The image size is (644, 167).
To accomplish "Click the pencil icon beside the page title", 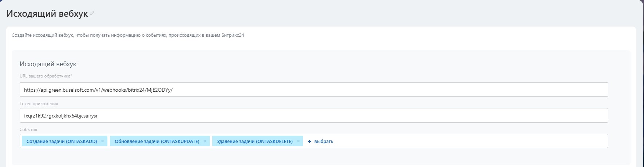I will pyautogui.click(x=92, y=13).
